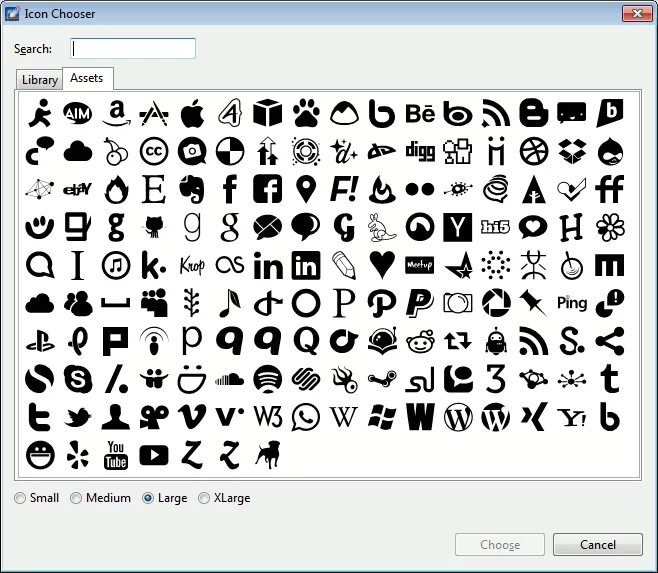Pick the Steam icon
Image resolution: width=658 pixels, height=573 pixels.
click(x=382, y=379)
